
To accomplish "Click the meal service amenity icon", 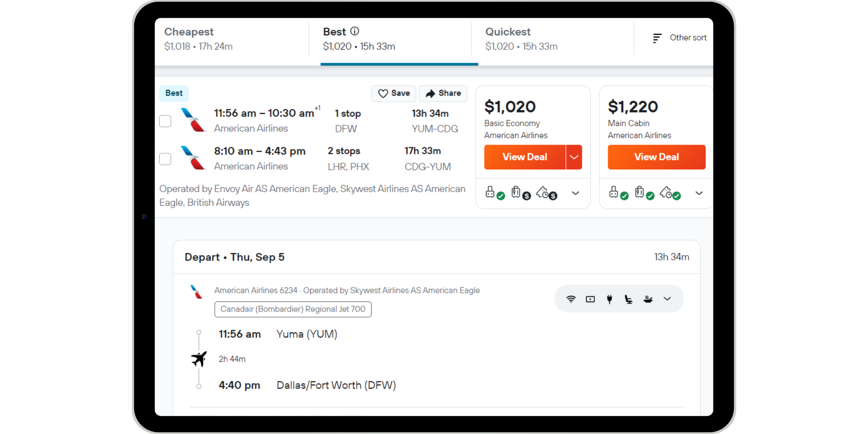I will click(648, 299).
